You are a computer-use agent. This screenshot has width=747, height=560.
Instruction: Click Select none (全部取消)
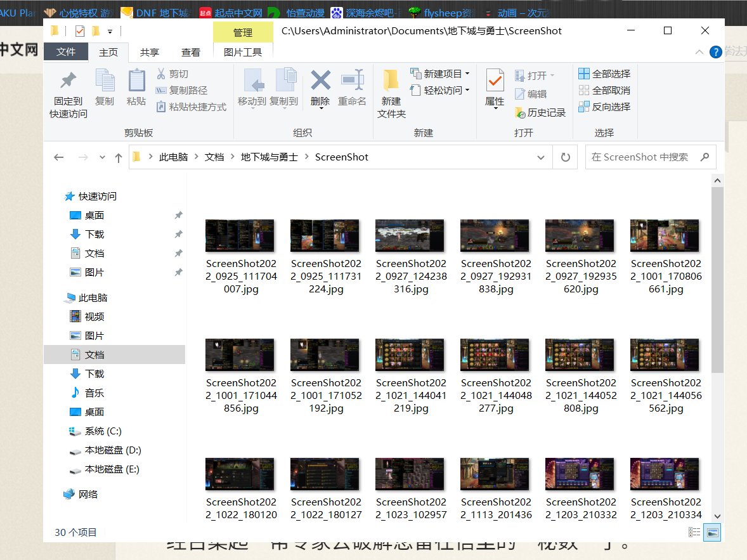(x=604, y=90)
